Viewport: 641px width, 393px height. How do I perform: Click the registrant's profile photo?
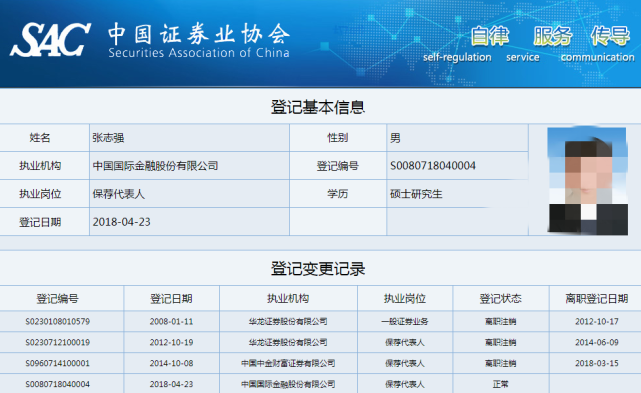pyautogui.click(x=587, y=181)
